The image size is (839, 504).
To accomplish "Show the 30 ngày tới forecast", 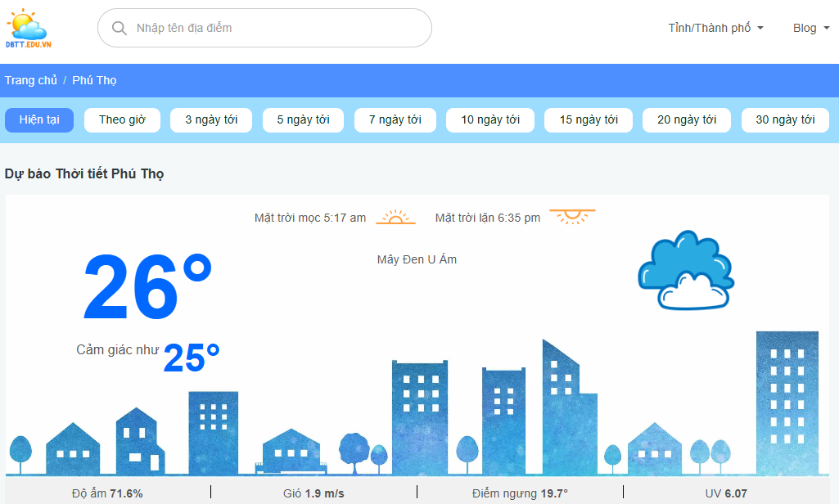I will point(785,120).
